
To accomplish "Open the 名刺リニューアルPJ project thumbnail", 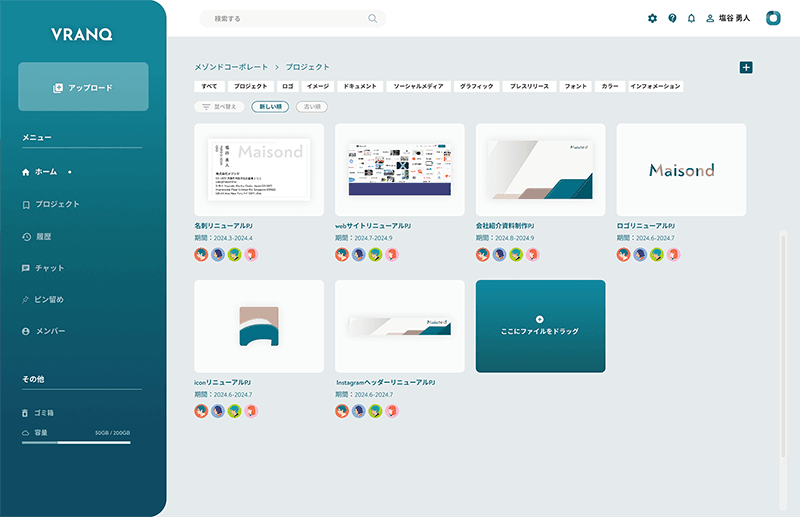I will (x=259, y=170).
